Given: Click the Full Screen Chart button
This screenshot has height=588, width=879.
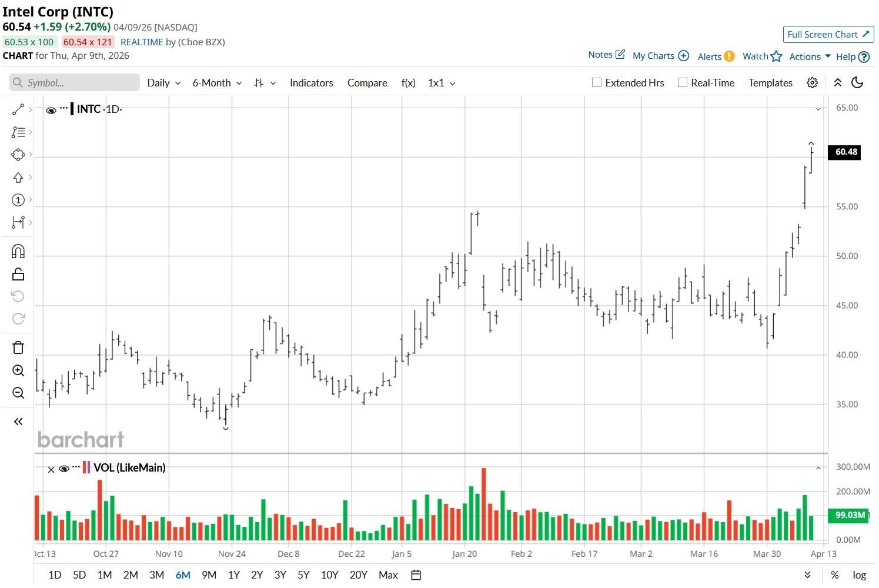Looking at the screenshot, I should 828,35.
